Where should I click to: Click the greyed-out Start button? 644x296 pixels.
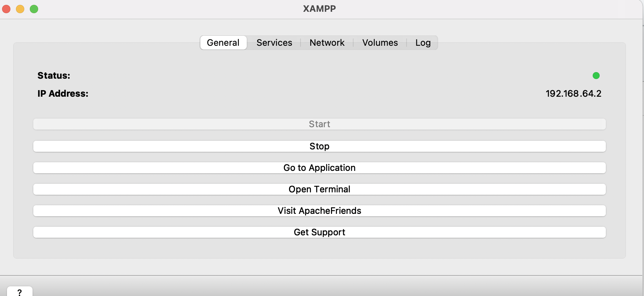click(320, 124)
